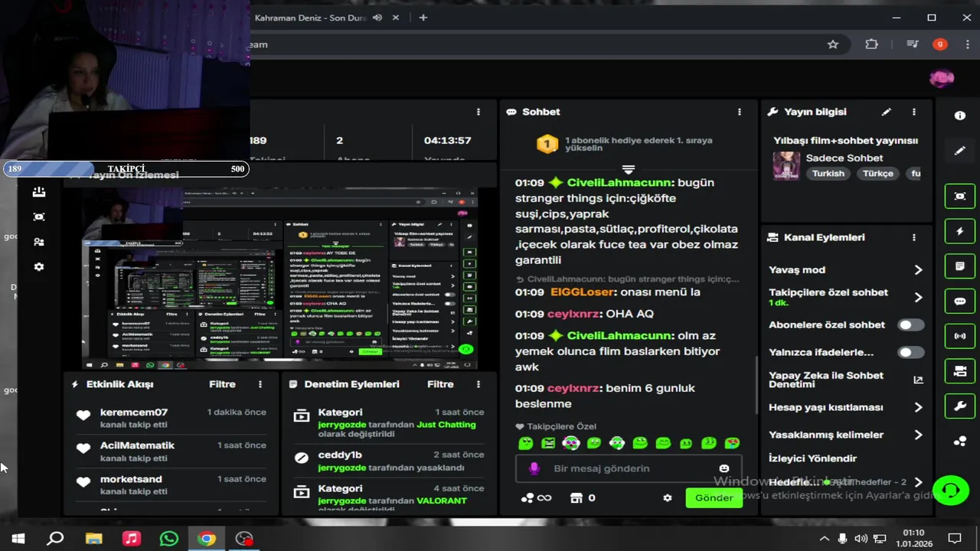This screenshot has width=980, height=551.
Task: Insert the heart-eyes green emote
Action: [x=732, y=442]
